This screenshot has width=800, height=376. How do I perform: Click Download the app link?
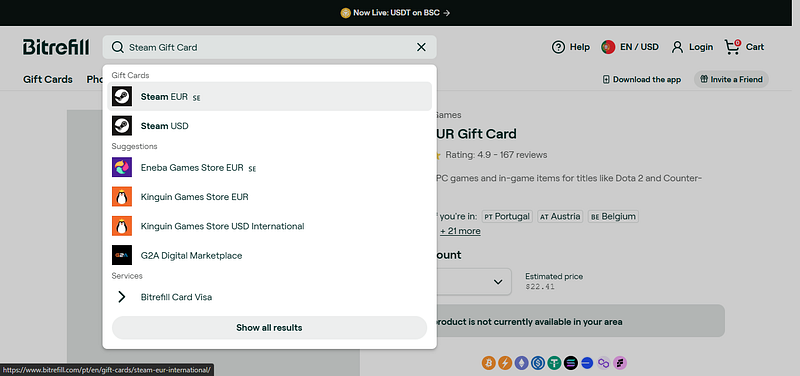(642, 80)
